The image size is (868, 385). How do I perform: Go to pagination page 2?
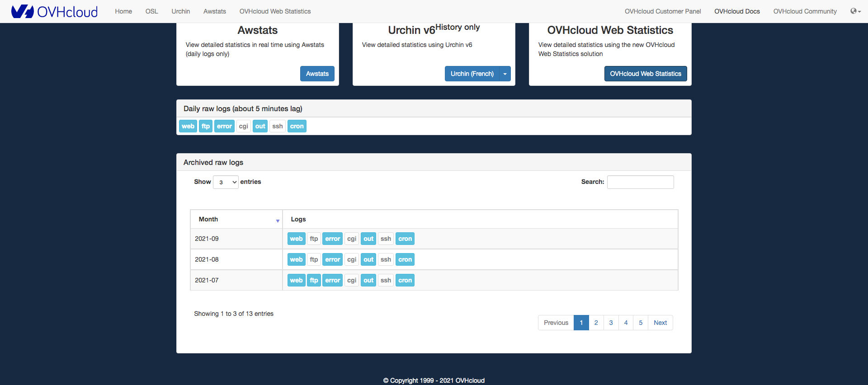(596, 323)
